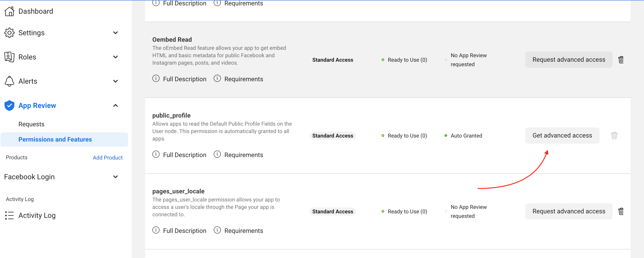
Task: Click Ready to Use (0) in public_profile row
Action: point(407,136)
